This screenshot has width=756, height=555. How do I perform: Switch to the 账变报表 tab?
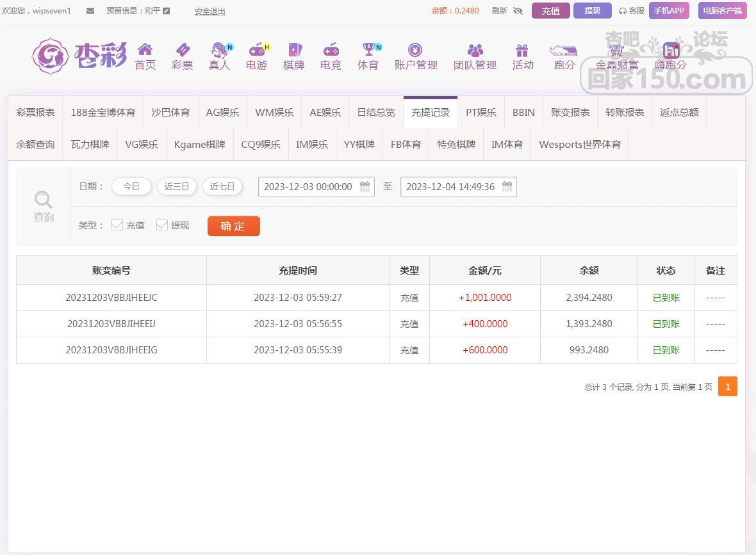coord(570,112)
